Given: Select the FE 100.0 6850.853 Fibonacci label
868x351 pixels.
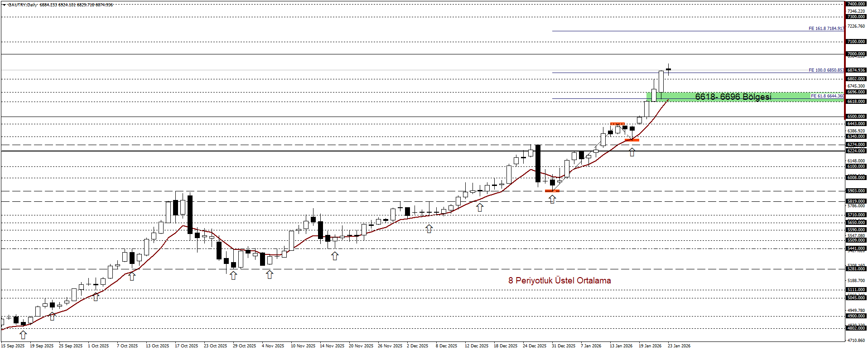Looking at the screenshot, I should point(826,70).
